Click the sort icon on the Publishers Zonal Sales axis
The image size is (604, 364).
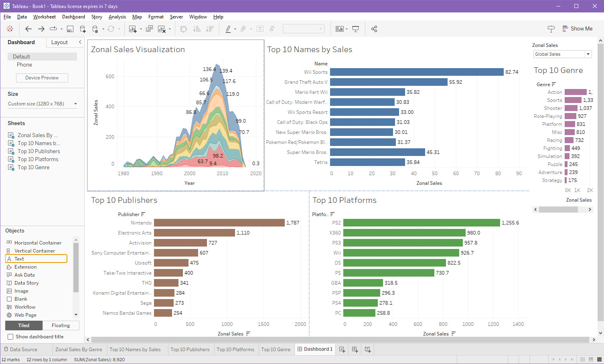point(248,334)
